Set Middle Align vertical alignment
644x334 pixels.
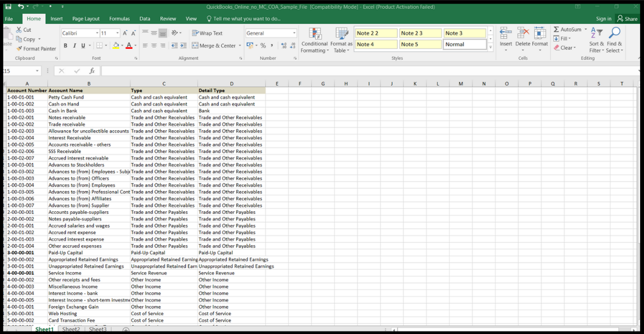tap(154, 33)
